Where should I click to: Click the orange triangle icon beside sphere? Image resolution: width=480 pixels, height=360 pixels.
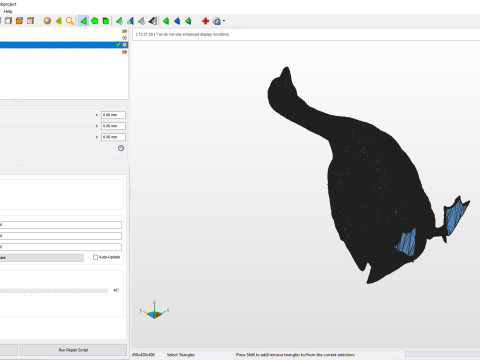(x=59, y=21)
